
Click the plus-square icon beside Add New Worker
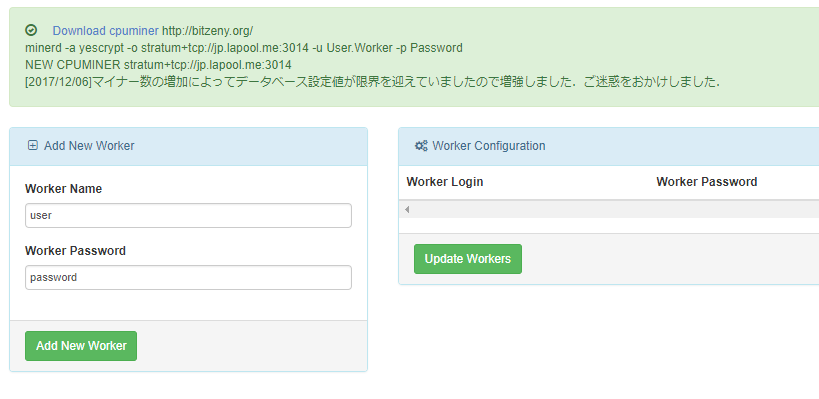pos(32,146)
